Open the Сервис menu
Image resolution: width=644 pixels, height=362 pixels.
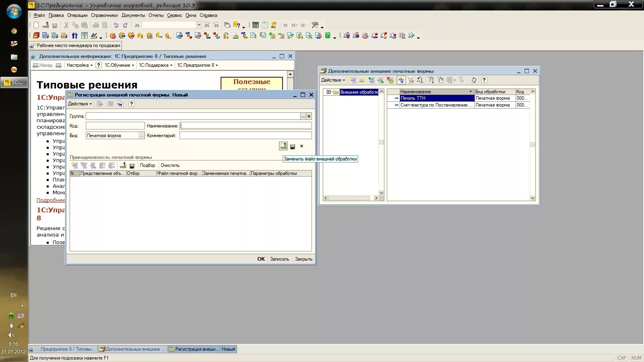(x=174, y=15)
